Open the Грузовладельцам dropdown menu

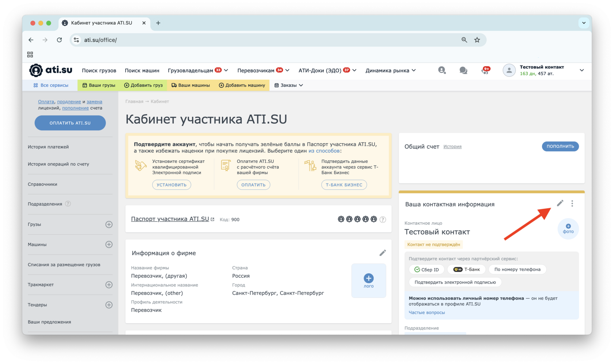coord(197,71)
